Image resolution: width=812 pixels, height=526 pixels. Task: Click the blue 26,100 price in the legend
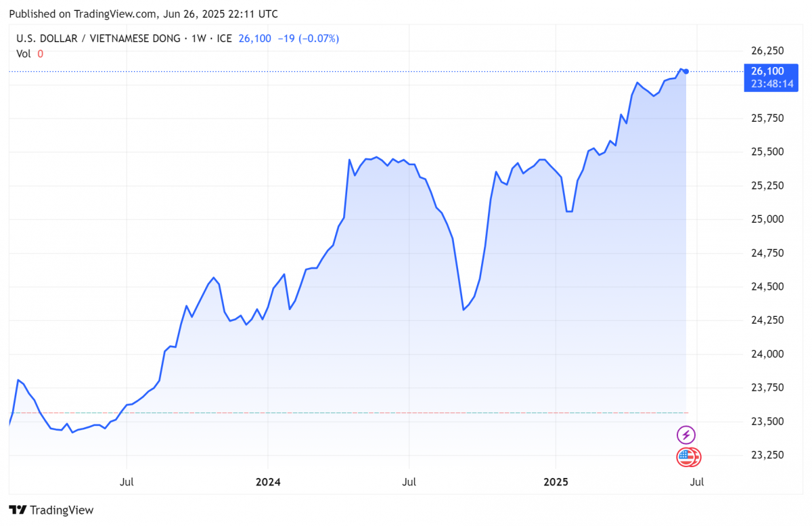coord(255,39)
